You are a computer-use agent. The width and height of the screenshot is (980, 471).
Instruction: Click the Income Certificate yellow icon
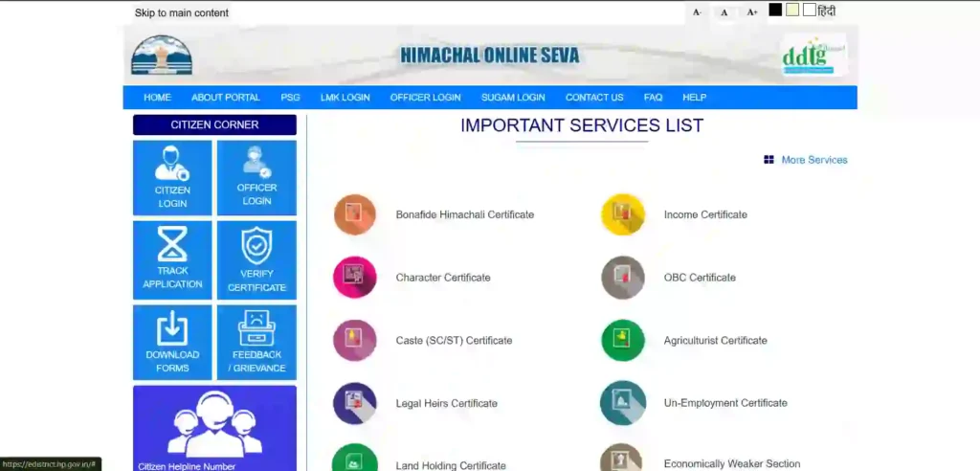coord(622,214)
